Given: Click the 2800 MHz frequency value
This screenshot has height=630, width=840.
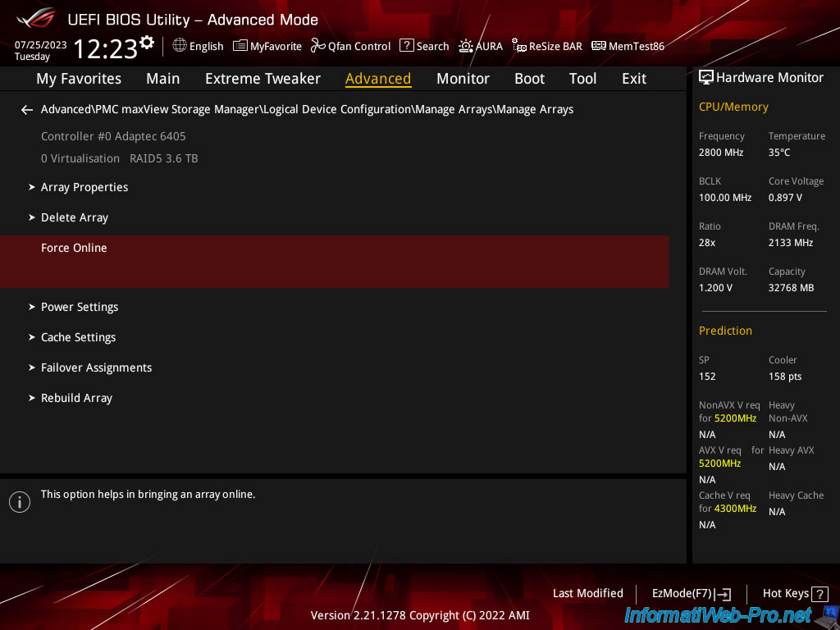Looking at the screenshot, I should click(721, 153).
